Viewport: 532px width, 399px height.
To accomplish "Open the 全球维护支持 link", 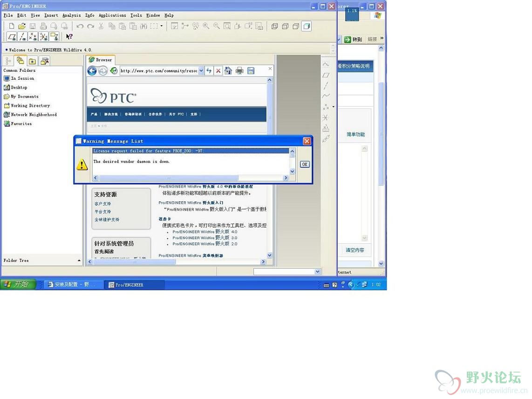I will coord(107,220).
